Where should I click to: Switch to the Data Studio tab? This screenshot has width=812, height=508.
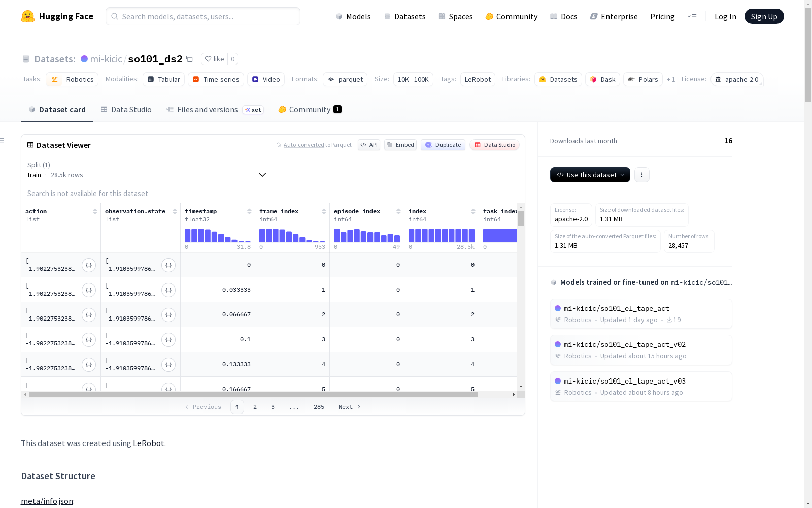(x=126, y=110)
